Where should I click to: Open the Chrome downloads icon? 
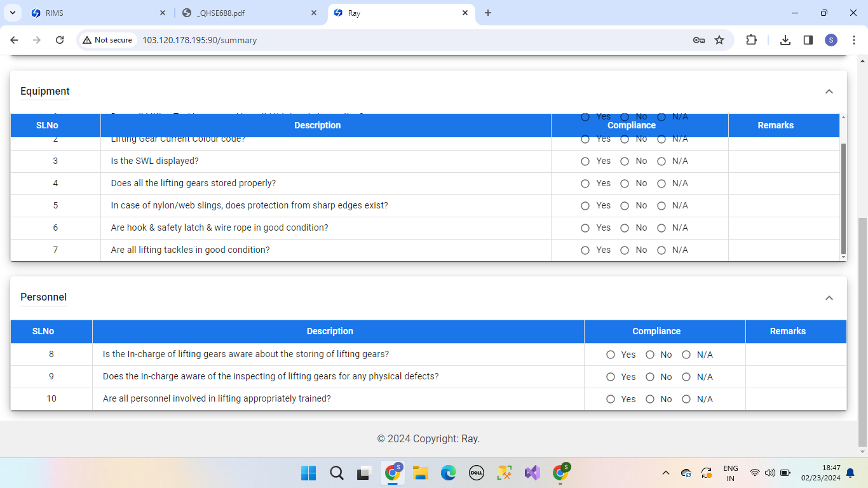tap(785, 40)
